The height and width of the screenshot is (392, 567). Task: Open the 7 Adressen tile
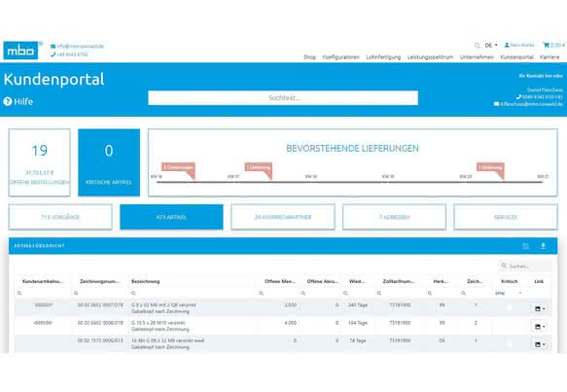pyautogui.click(x=394, y=217)
